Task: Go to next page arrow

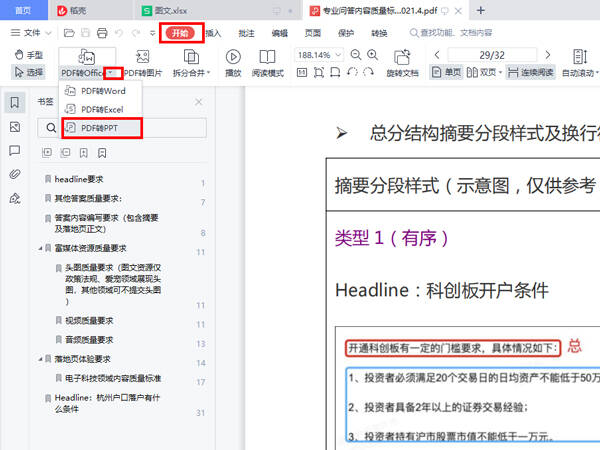Action: pos(548,55)
